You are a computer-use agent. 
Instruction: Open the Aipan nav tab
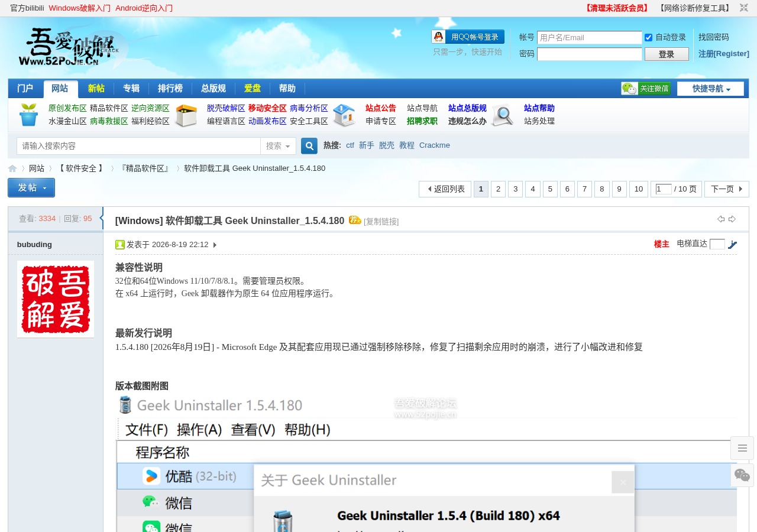click(253, 89)
